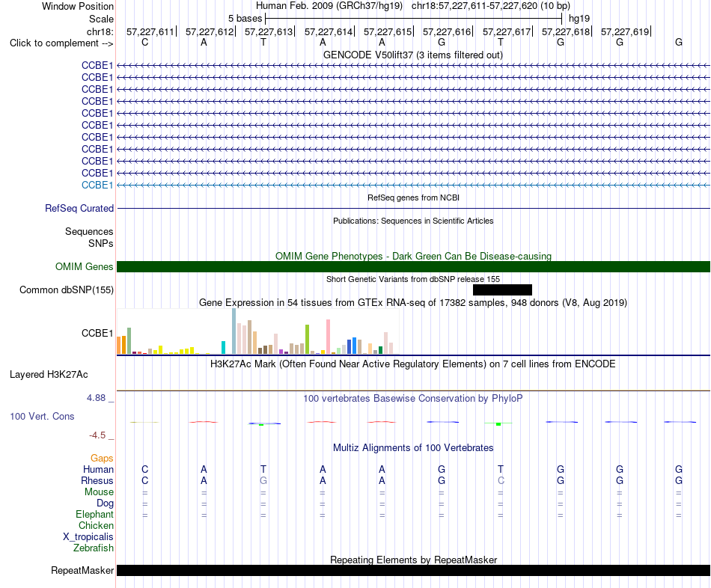Select the Elephant species label
This screenshot has height=588, width=711.
[x=94, y=515]
